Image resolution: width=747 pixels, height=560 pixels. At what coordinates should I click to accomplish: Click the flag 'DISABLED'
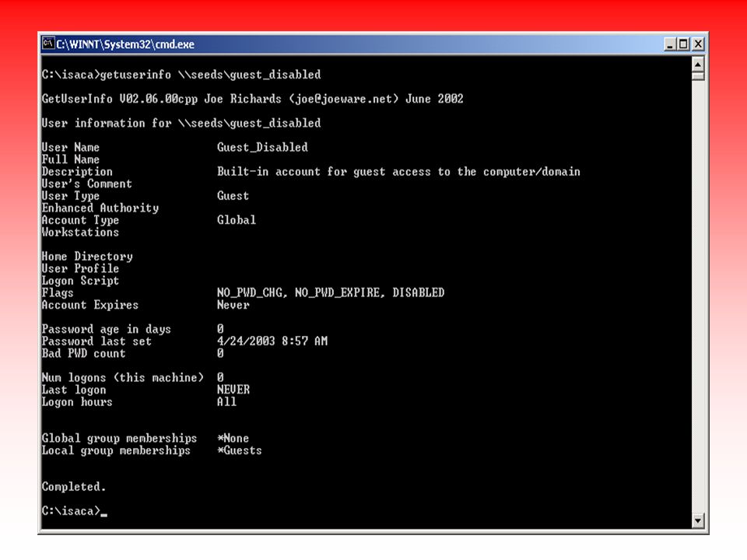(x=419, y=292)
